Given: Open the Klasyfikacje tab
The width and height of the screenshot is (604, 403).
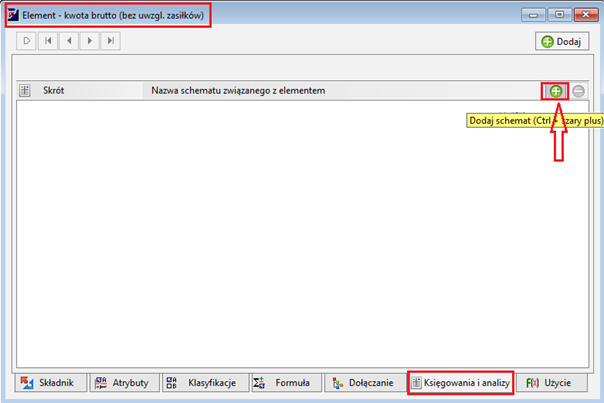Looking at the screenshot, I should [205, 383].
